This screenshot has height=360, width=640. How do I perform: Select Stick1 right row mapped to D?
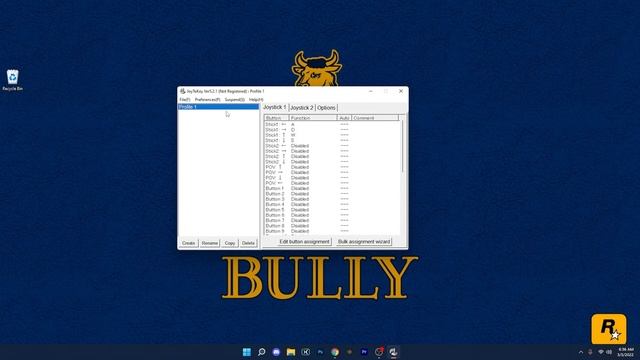(x=332, y=130)
